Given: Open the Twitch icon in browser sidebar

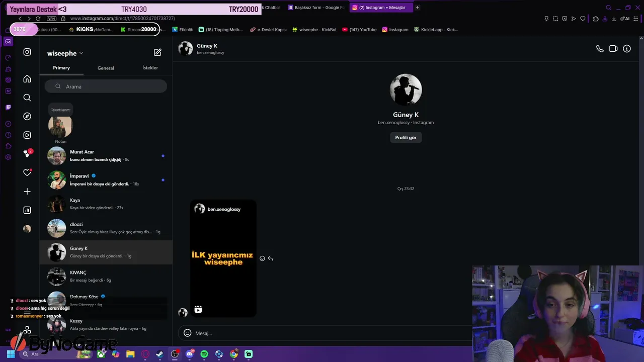Looking at the screenshot, I should coord(8,107).
